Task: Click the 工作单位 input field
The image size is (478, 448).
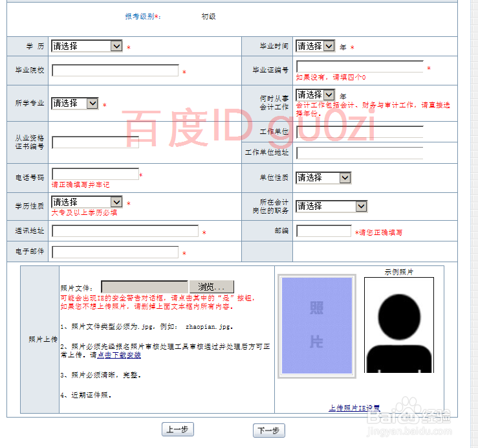Action: (x=360, y=132)
